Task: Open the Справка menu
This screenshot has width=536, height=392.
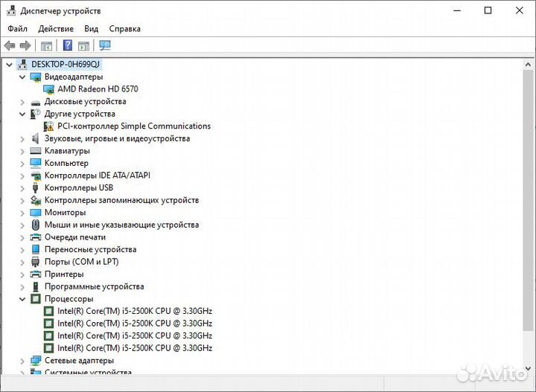Action: pyautogui.click(x=125, y=29)
